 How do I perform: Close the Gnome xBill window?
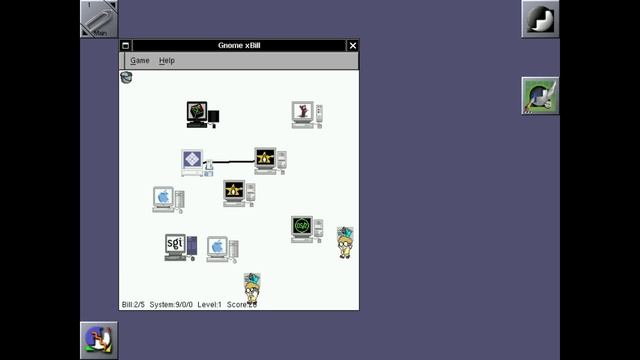[x=353, y=45]
